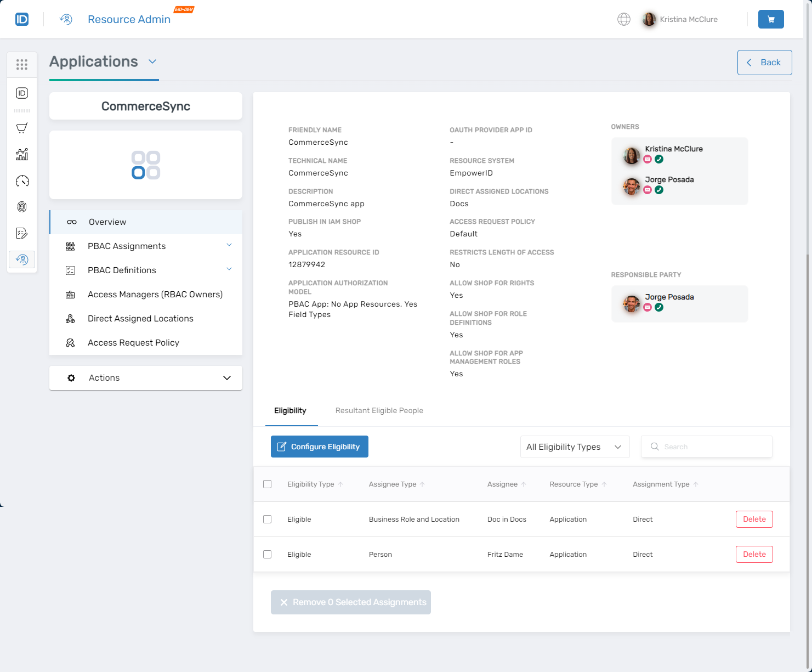Click the Configure Eligibility button
Image resolution: width=812 pixels, height=672 pixels.
[x=319, y=447]
